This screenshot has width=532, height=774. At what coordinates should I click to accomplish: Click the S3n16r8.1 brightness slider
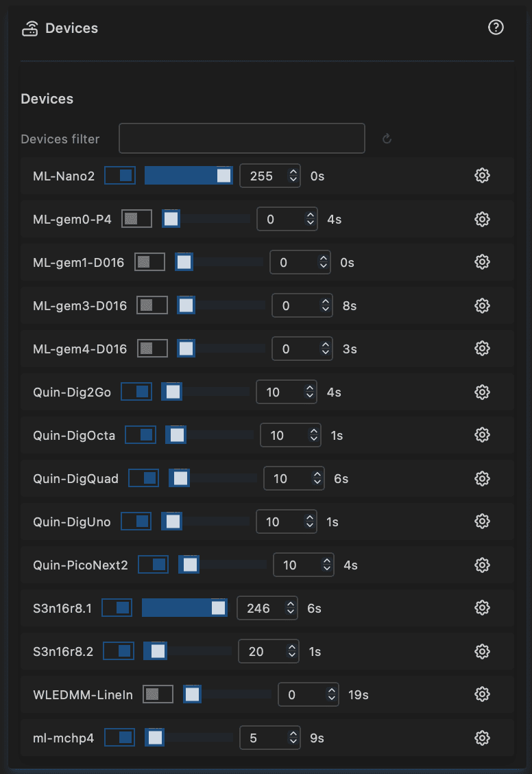[184, 608]
